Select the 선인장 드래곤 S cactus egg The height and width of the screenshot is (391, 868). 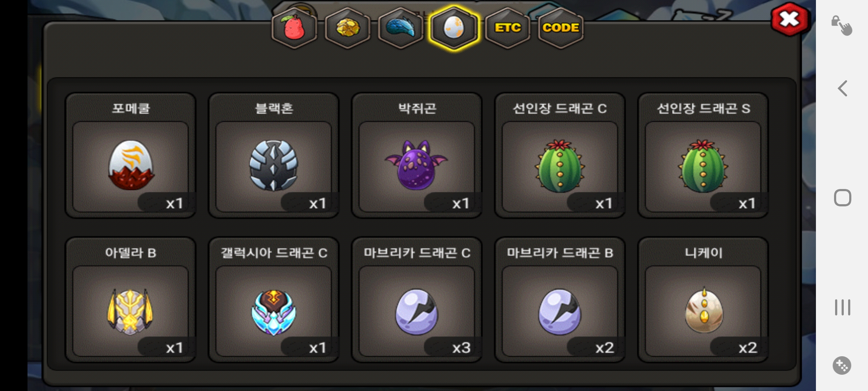tap(703, 156)
